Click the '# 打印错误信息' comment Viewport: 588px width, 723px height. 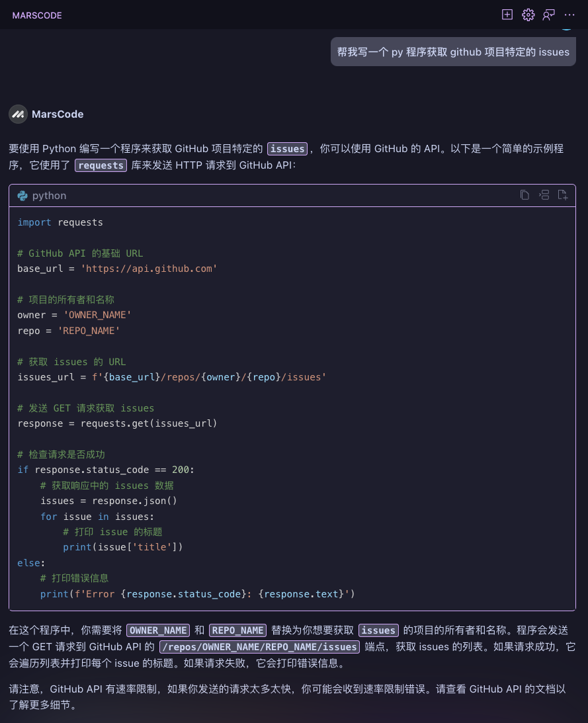pyautogui.click(x=75, y=578)
